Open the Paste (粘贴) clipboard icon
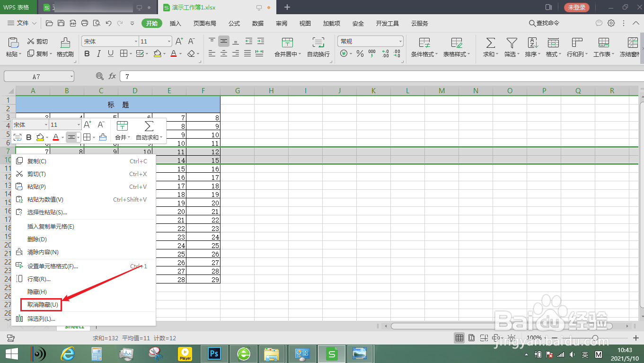This screenshot has width=644, height=363. (x=13, y=43)
